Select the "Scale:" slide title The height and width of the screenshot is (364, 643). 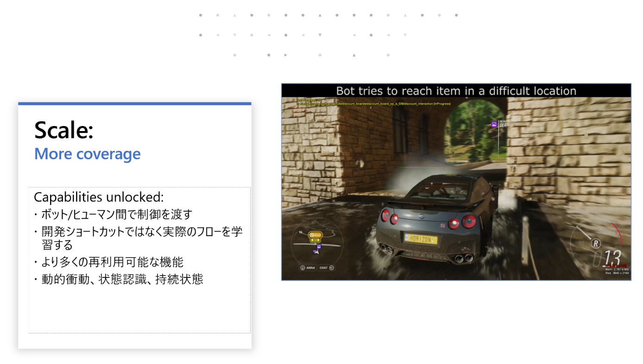64,130
